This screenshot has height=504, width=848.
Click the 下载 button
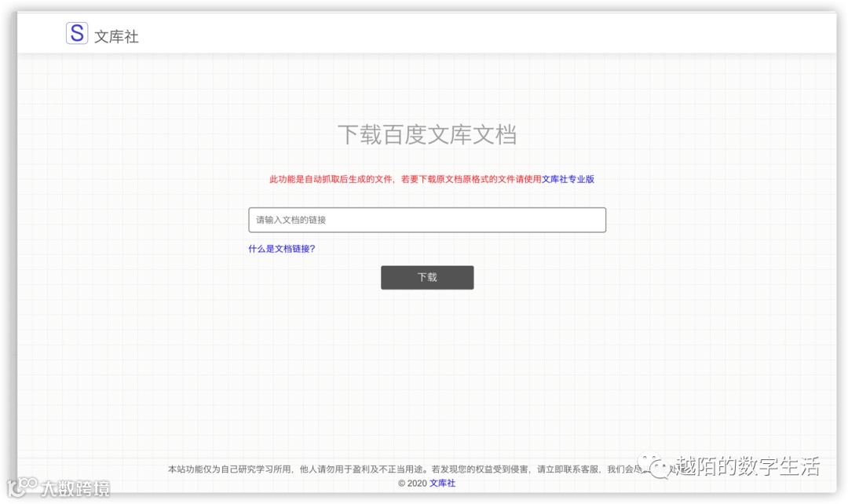coord(426,277)
